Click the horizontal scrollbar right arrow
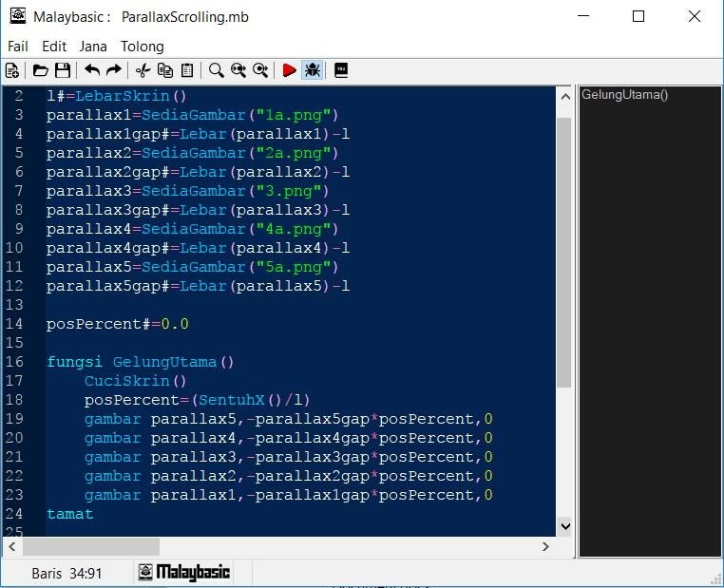The height and width of the screenshot is (588, 724). tap(545, 547)
